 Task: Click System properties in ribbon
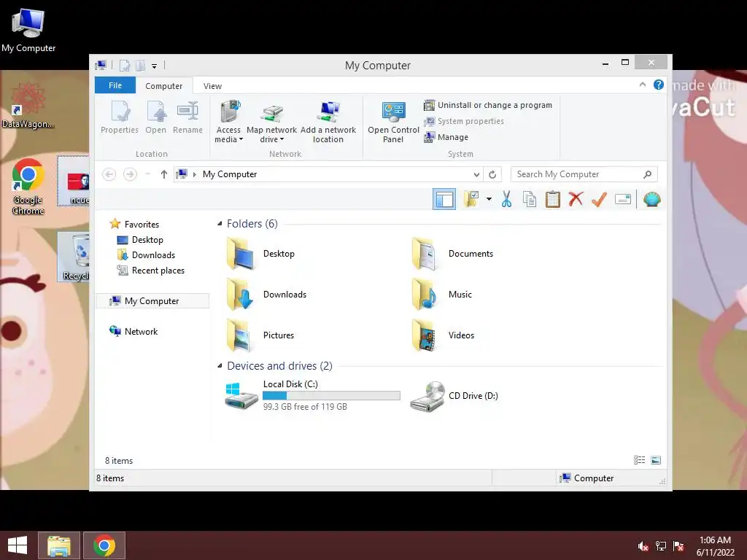click(463, 121)
